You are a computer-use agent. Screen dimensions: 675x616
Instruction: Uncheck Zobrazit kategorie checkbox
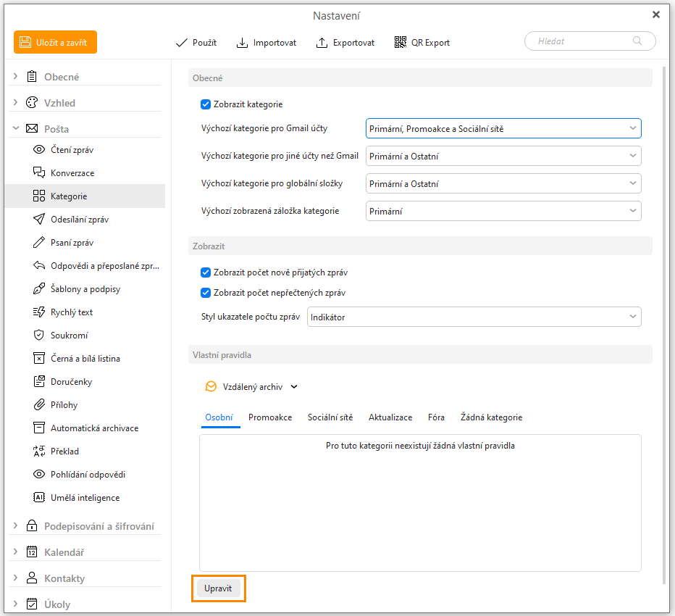206,104
